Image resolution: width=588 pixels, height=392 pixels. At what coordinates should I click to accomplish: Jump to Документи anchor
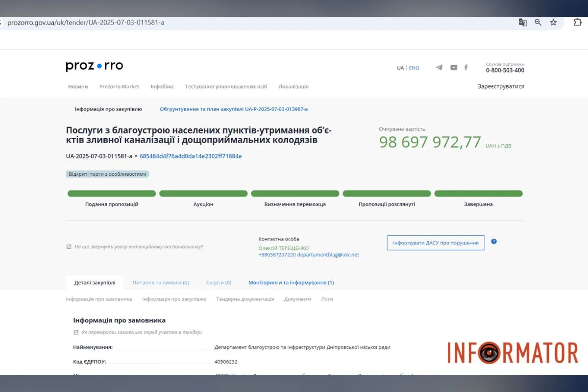click(x=297, y=299)
